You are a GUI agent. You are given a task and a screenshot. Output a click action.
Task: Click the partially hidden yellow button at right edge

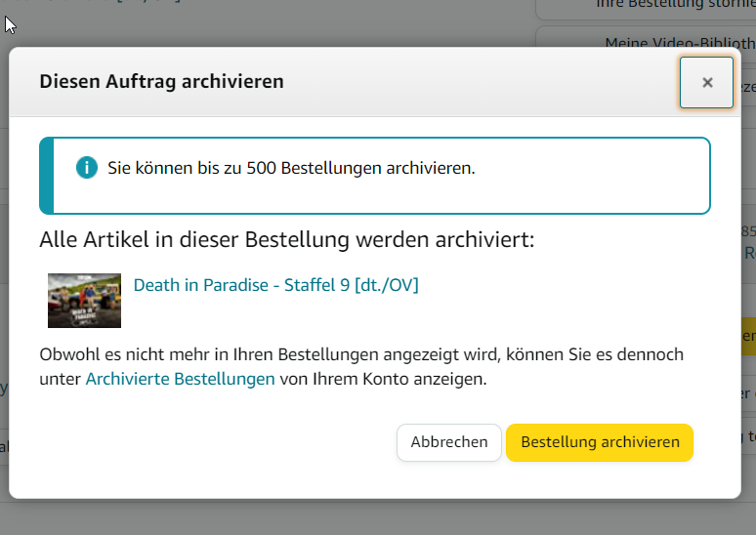747,335
